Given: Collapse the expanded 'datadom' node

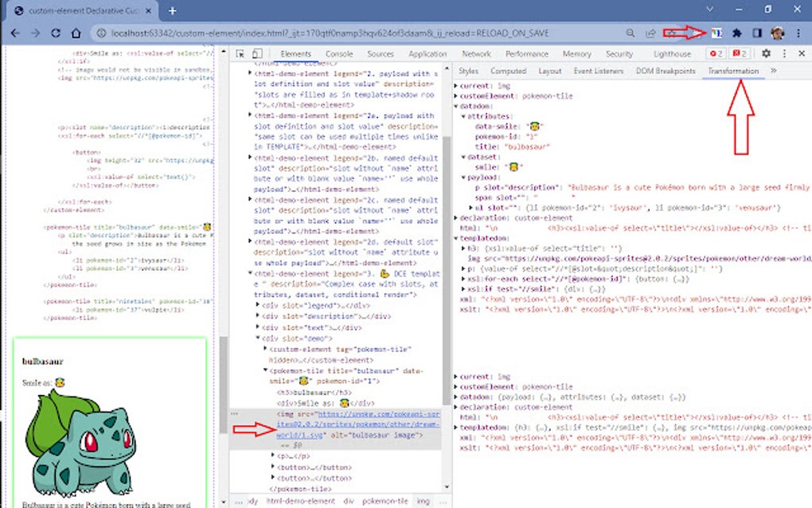Looking at the screenshot, I should pyautogui.click(x=456, y=106).
